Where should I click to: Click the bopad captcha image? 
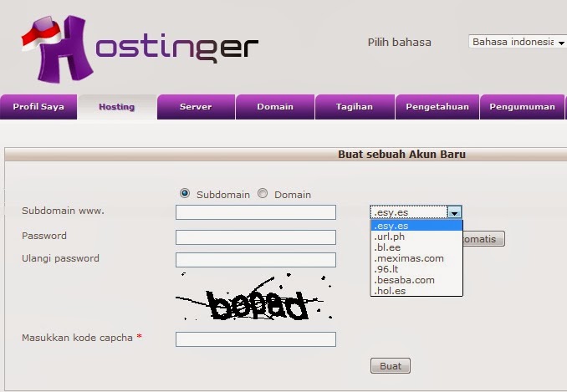[x=254, y=297]
